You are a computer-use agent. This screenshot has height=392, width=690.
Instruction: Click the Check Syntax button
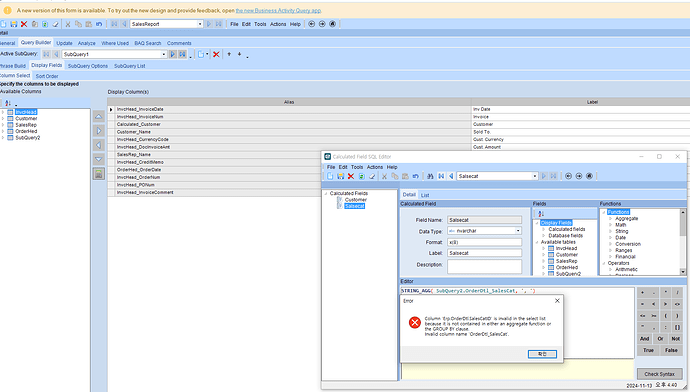659,374
